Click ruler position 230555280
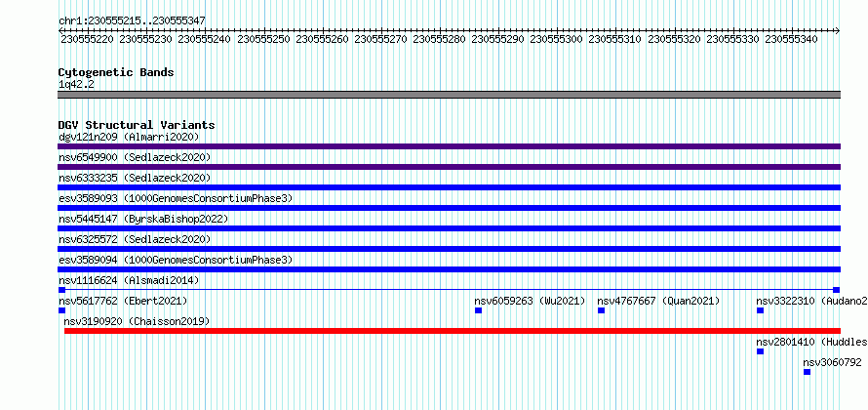The image size is (868, 410). pyautogui.click(x=440, y=39)
